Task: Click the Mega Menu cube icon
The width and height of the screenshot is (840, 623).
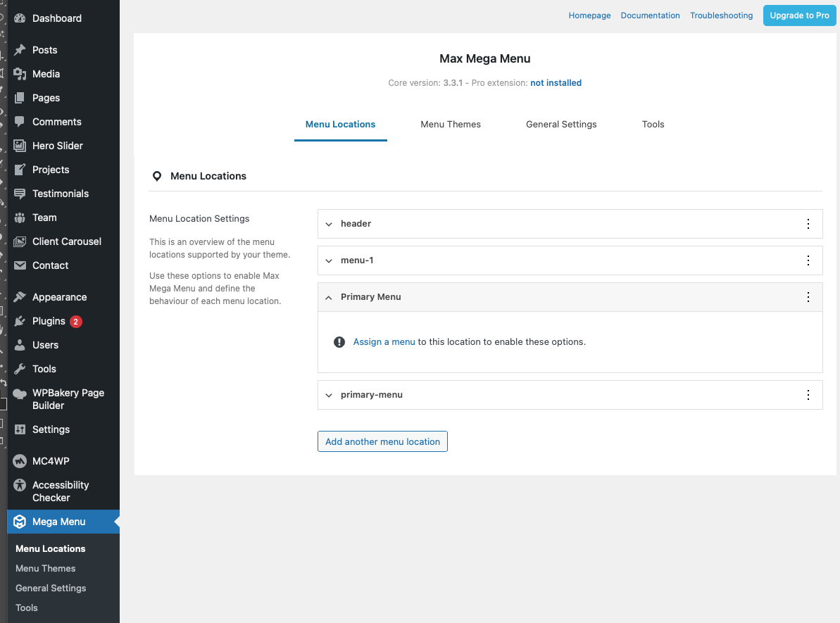Action: point(20,522)
